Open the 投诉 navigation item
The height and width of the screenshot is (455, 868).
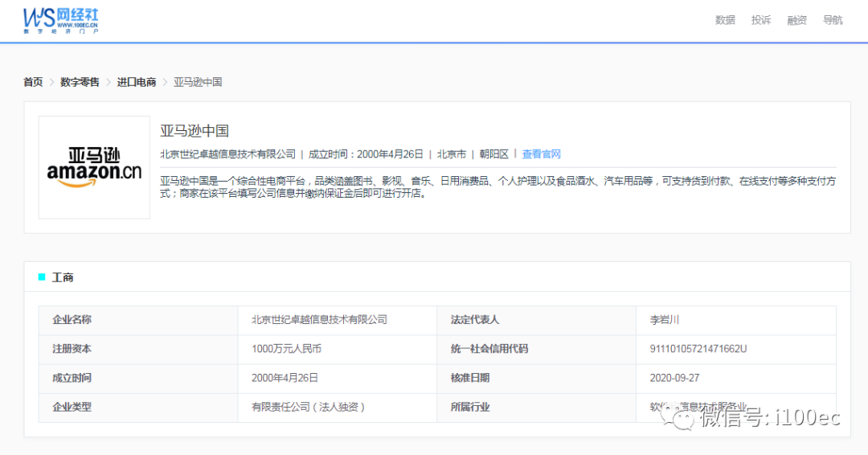click(x=761, y=20)
